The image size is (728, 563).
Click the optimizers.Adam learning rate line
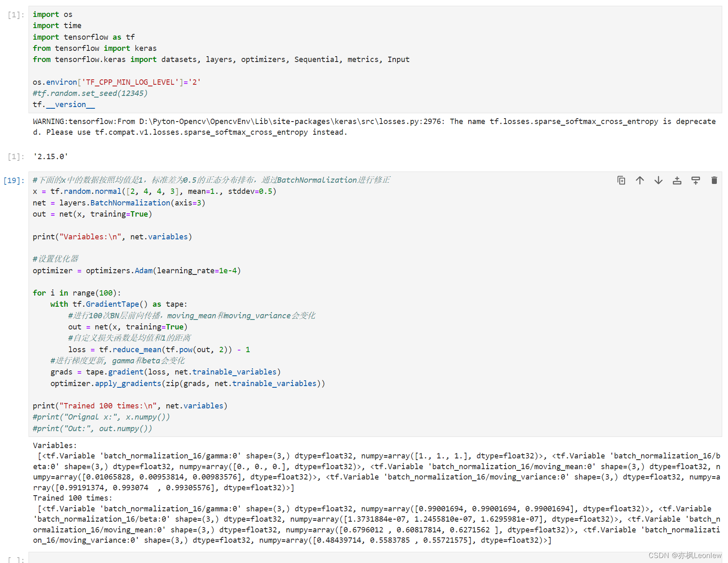(x=136, y=270)
